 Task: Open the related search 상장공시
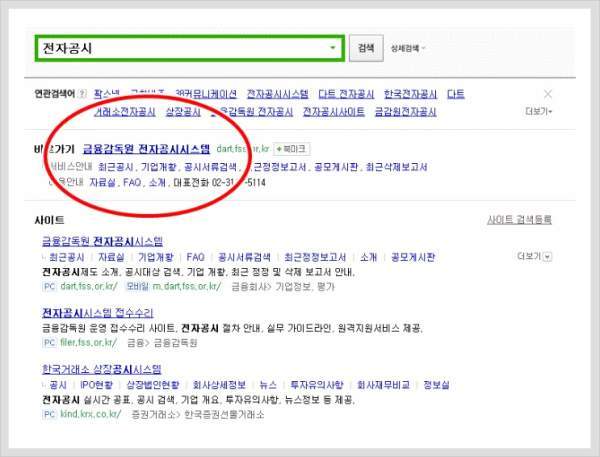coord(183,112)
